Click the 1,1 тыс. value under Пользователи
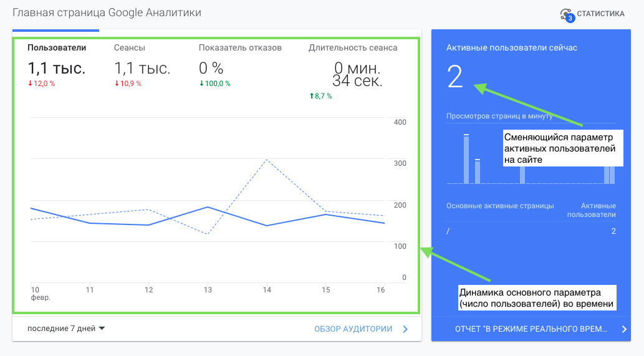 pos(57,68)
